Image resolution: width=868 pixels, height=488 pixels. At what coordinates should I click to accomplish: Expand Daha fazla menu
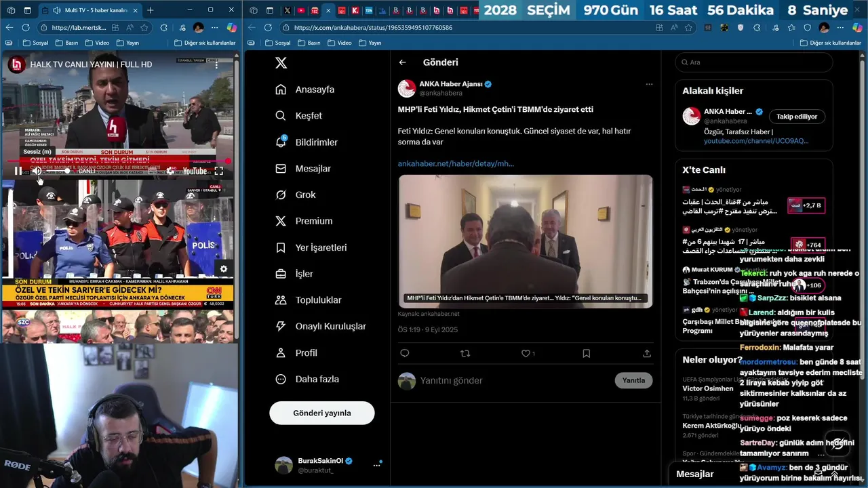click(307, 380)
